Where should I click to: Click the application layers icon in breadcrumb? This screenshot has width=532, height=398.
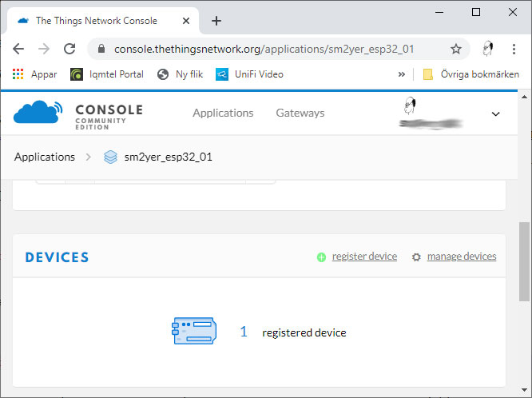coord(110,157)
